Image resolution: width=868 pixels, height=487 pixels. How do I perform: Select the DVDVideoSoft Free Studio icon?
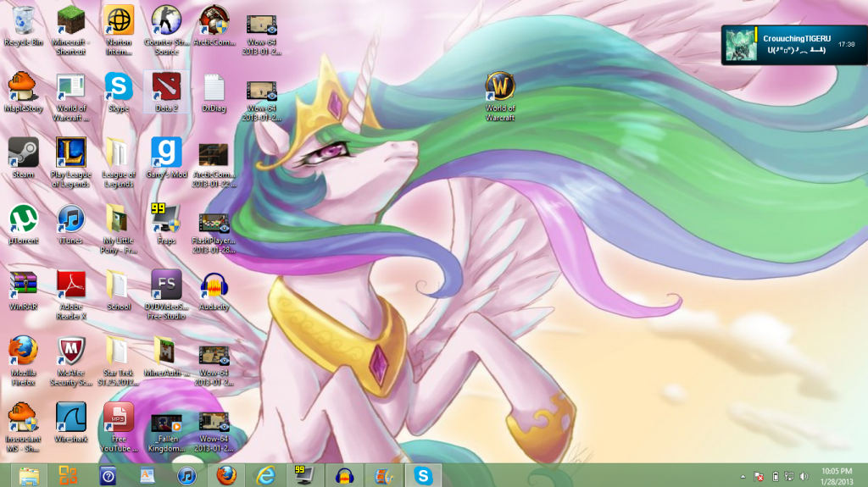[x=166, y=295]
